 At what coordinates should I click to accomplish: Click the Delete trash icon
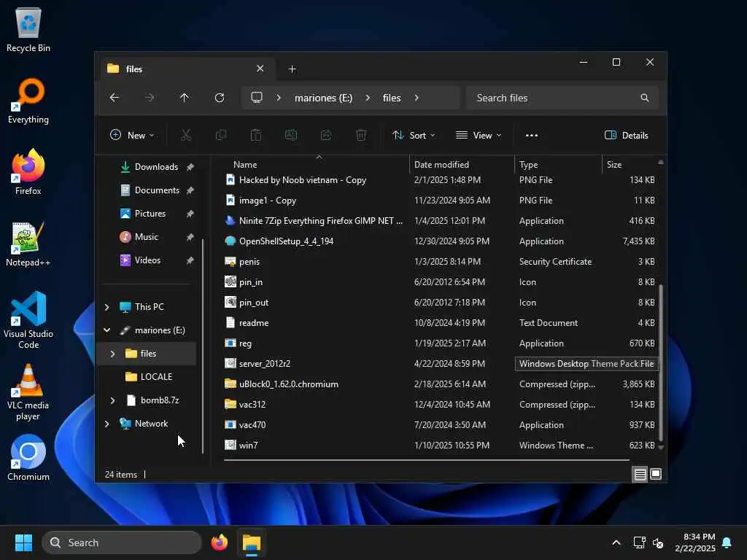361,135
